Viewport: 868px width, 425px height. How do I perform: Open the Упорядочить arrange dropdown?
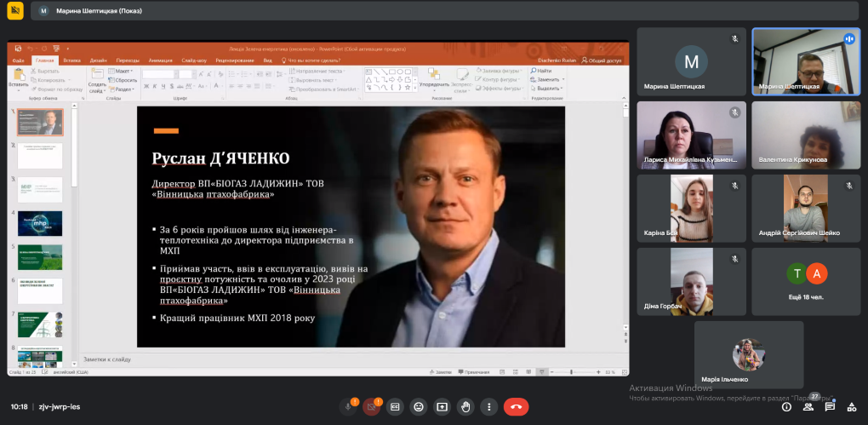[x=435, y=79]
